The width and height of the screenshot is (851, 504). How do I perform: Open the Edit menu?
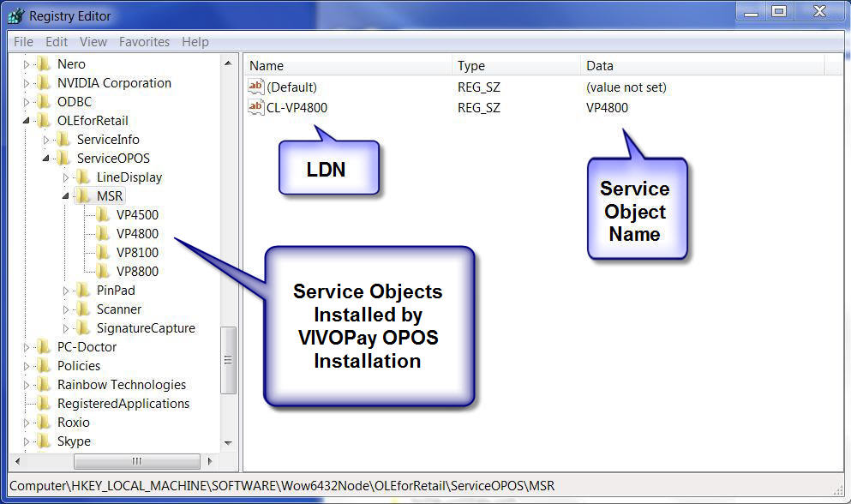pyautogui.click(x=57, y=42)
